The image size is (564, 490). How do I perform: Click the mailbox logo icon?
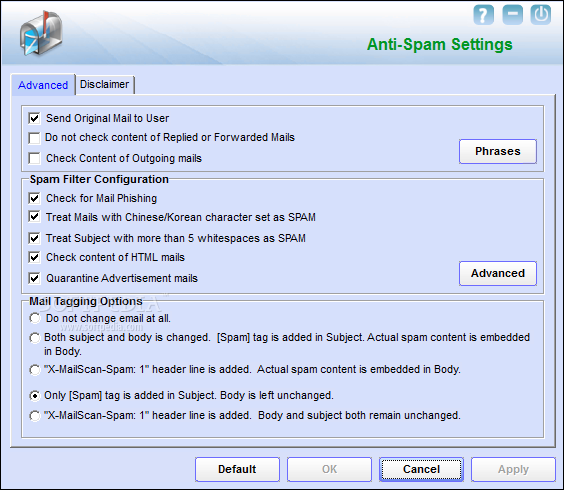pyautogui.click(x=41, y=33)
